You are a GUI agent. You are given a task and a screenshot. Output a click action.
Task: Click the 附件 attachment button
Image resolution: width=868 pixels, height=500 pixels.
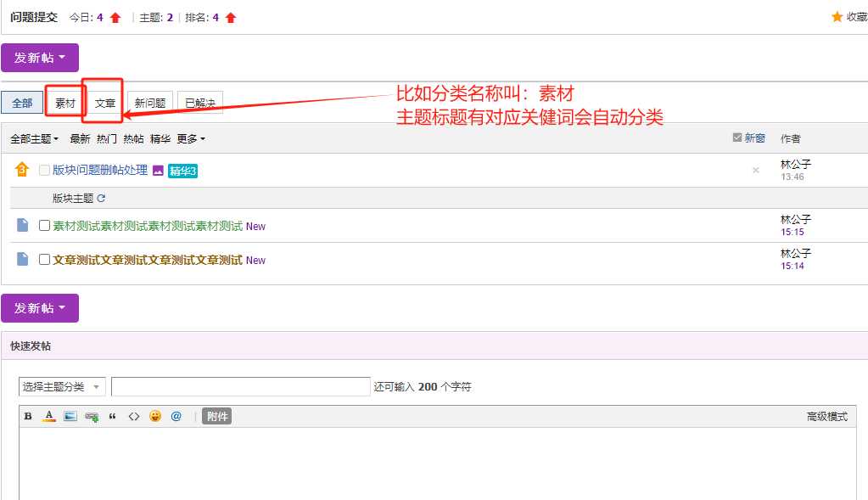pyautogui.click(x=217, y=417)
